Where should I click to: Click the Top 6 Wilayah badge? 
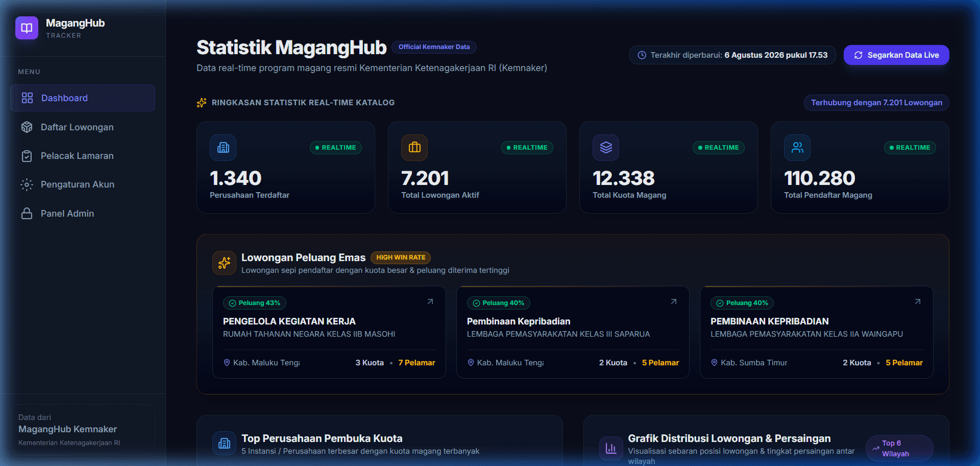click(899, 449)
